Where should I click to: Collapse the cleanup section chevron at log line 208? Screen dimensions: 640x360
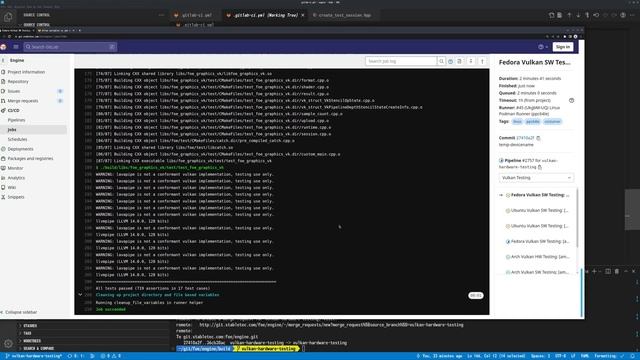coord(80,295)
